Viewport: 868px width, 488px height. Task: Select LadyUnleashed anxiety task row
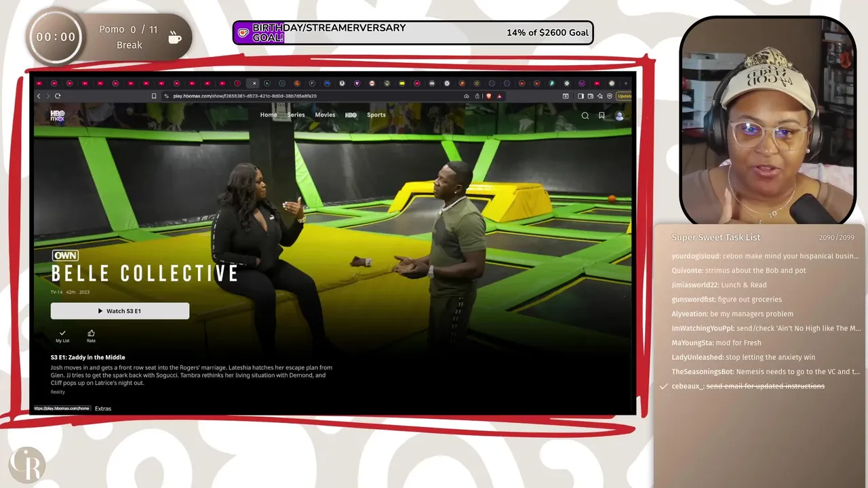click(743, 357)
